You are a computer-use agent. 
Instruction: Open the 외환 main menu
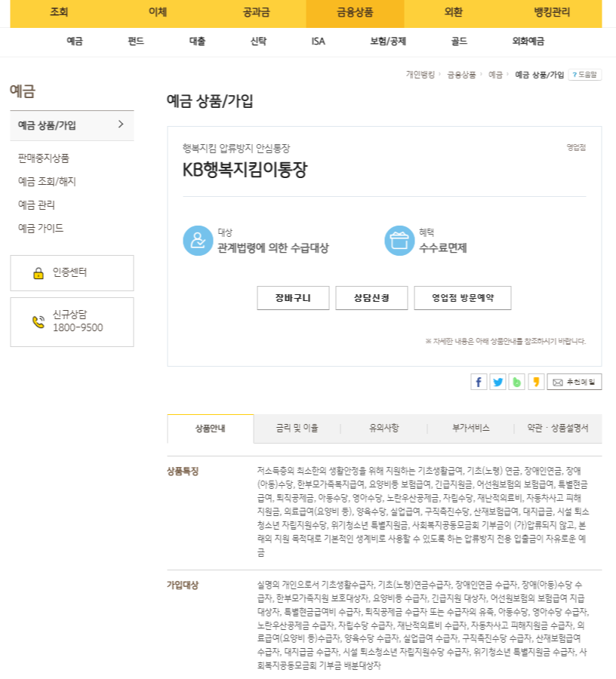pos(454,11)
